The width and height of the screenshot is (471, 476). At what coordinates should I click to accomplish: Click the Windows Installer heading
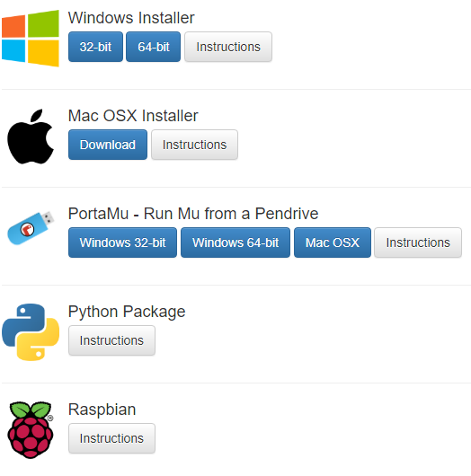pyautogui.click(x=131, y=18)
